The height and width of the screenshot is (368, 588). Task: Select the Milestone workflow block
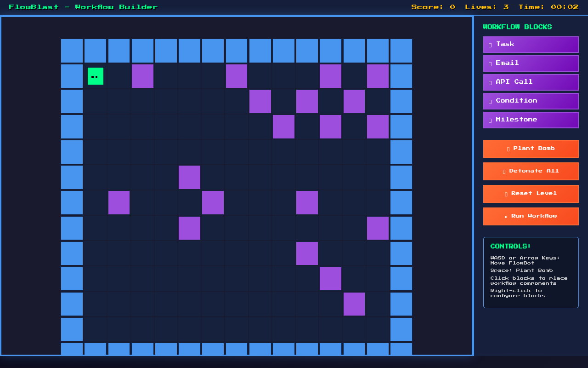coord(531,120)
